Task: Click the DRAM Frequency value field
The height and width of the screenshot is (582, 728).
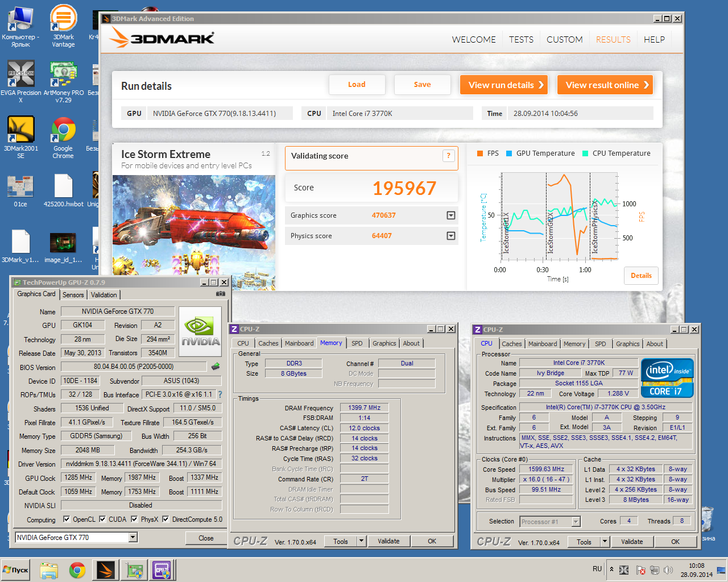Action: tap(365, 408)
